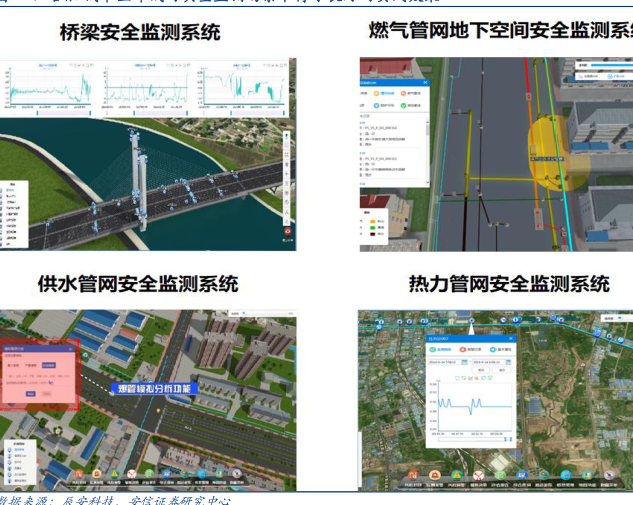Click the yellow highlighted pipeline zone
Image resolution: width=633 pixels, height=505 pixels.
tap(549, 150)
